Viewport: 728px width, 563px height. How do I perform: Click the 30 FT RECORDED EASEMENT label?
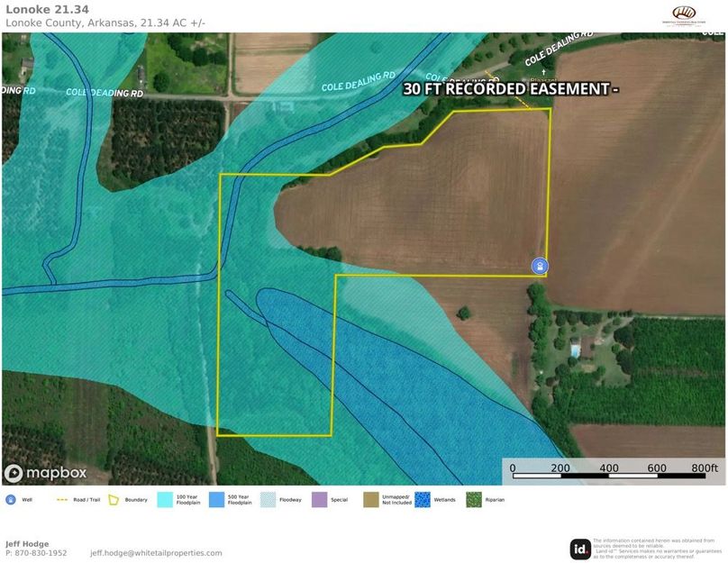tap(509, 89)
